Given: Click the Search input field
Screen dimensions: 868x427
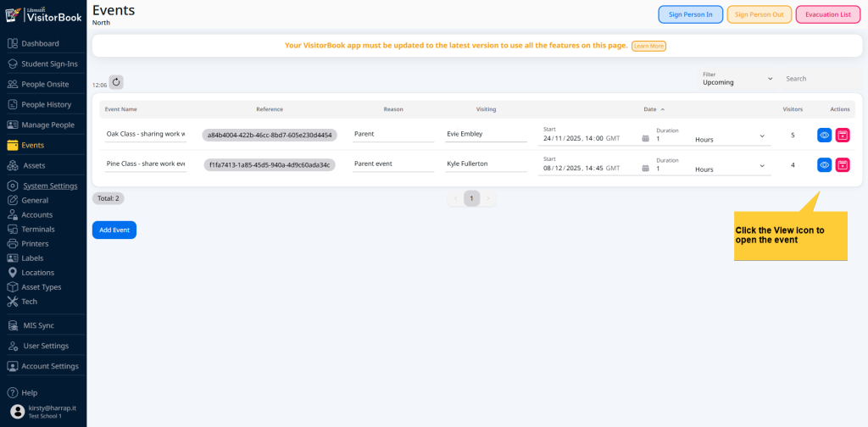Looking at the screenshot, I should click(x=818, y=79).
